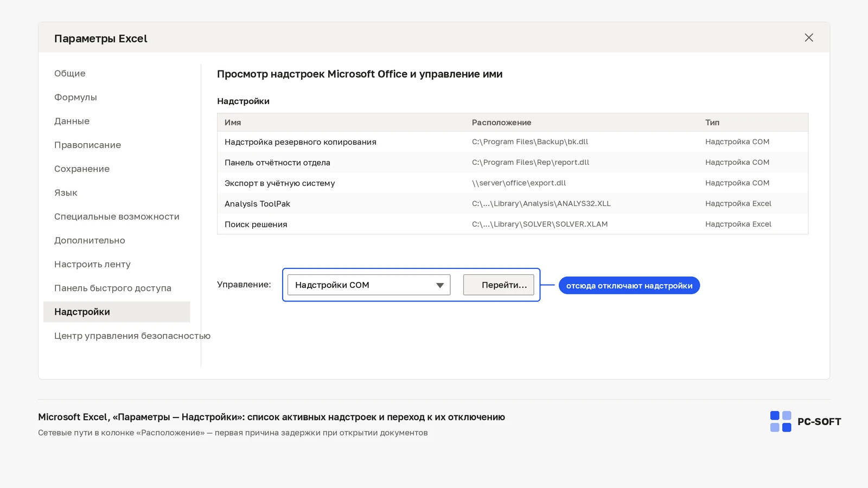
Task: Click the ANALYS32.XLL location cell
Action: (541, 203)
